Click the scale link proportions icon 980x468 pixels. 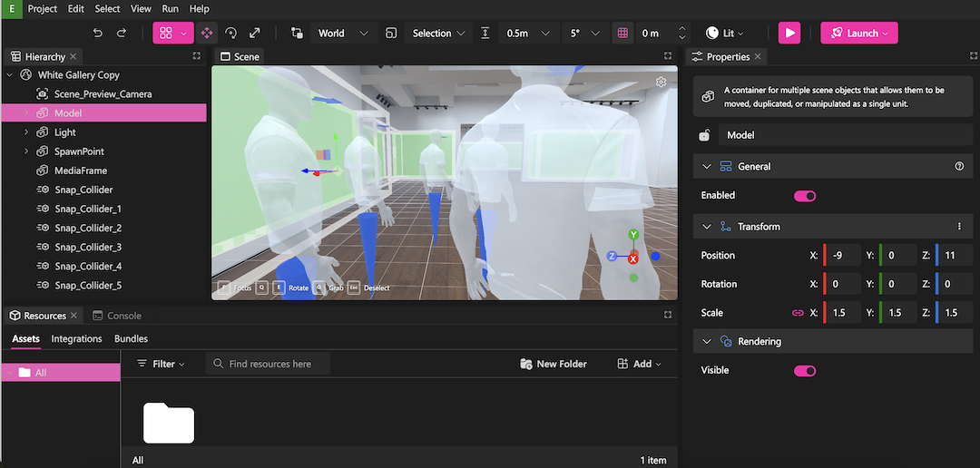[x=798, y=313]
